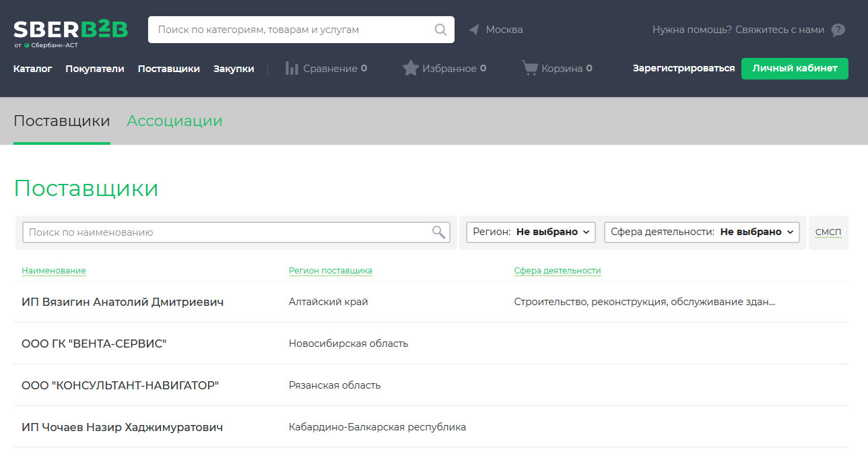Sort by Наименование column header
This screenshot has width=868, height=454.
pos(54,271)
